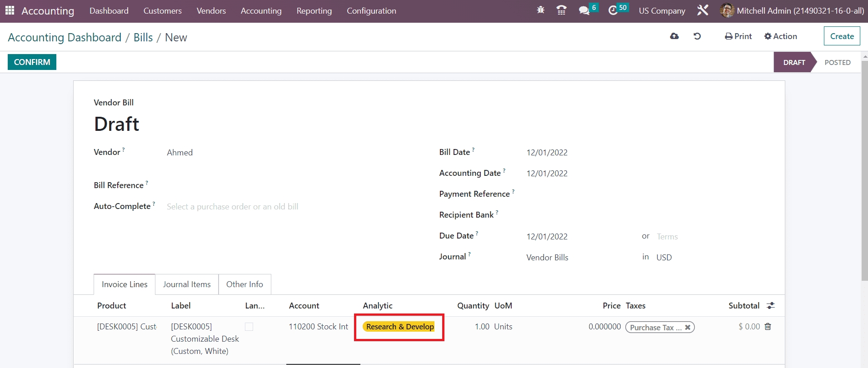
Task: Click the bug debug tools icon
Action: 540,10
